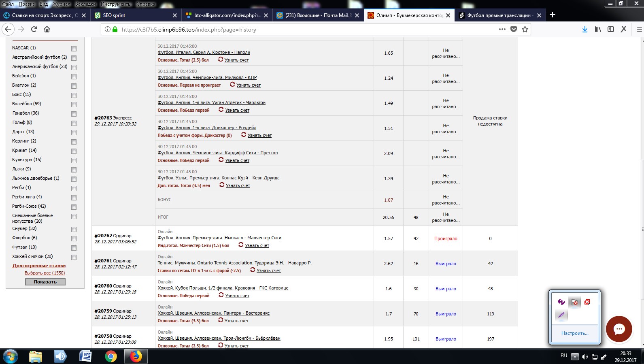Tick the Крикет (14) checkbox

point(74,151)
